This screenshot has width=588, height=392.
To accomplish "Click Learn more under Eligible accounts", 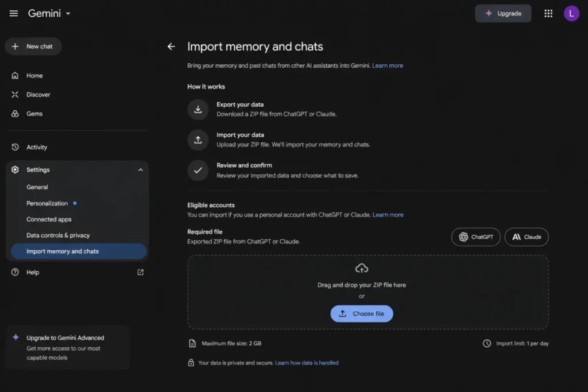I will [388, 215].
